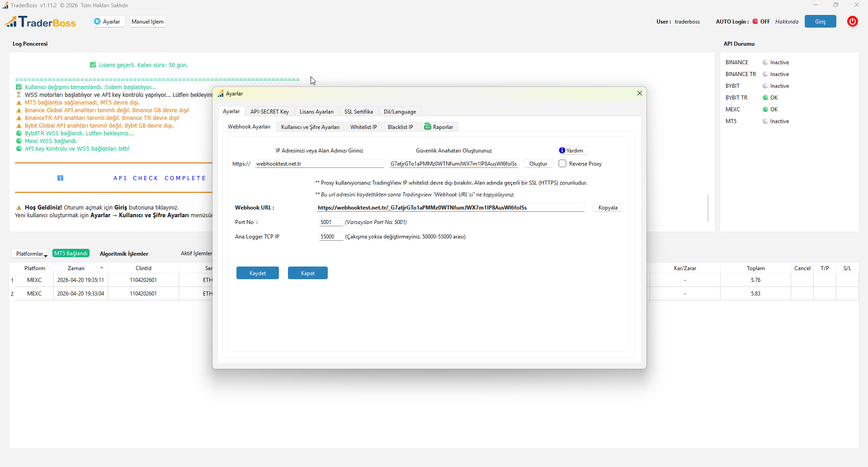The width and height of the screenshot is (868, 467).
Task: Click the ClintId column header
Action: [143, 268]
